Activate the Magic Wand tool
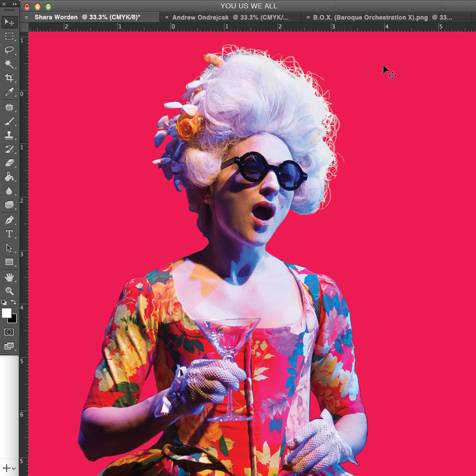 (9, 64)
